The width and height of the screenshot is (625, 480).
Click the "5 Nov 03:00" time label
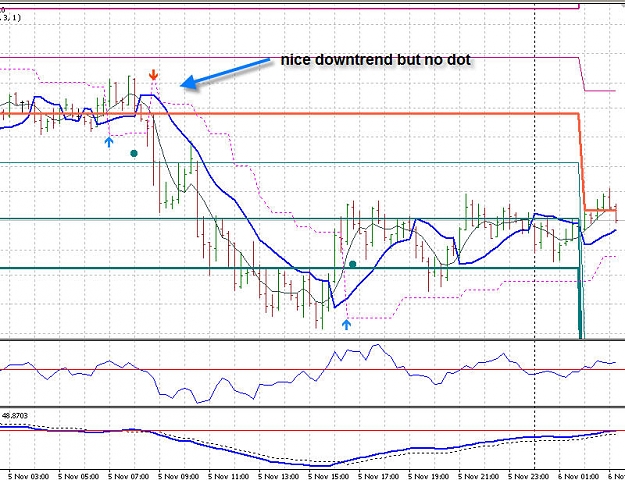point(28,476)
